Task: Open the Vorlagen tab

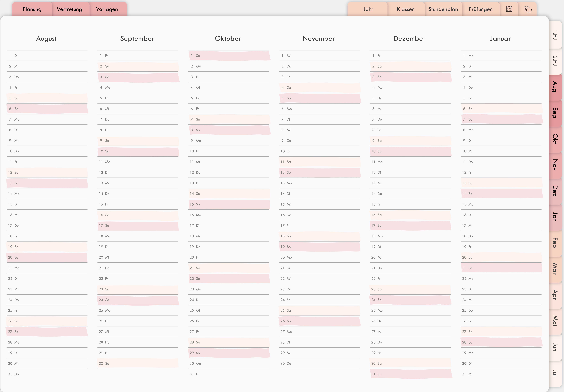Action: [107, 9]
